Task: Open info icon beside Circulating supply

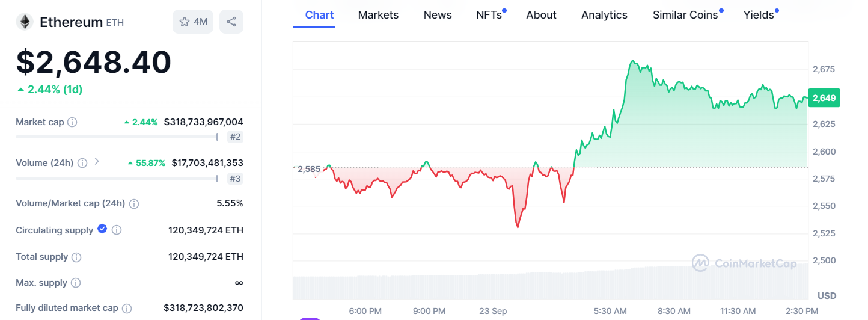Action: tap(117, 230)
